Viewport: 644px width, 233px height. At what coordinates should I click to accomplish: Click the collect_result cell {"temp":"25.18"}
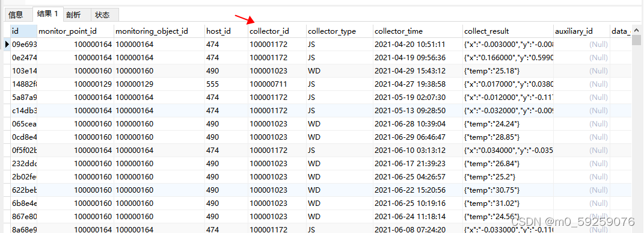[x=508, y=70]
